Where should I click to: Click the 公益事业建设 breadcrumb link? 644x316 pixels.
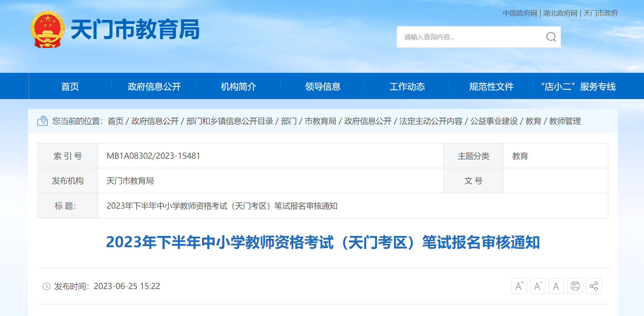click(x=494, y=121)
